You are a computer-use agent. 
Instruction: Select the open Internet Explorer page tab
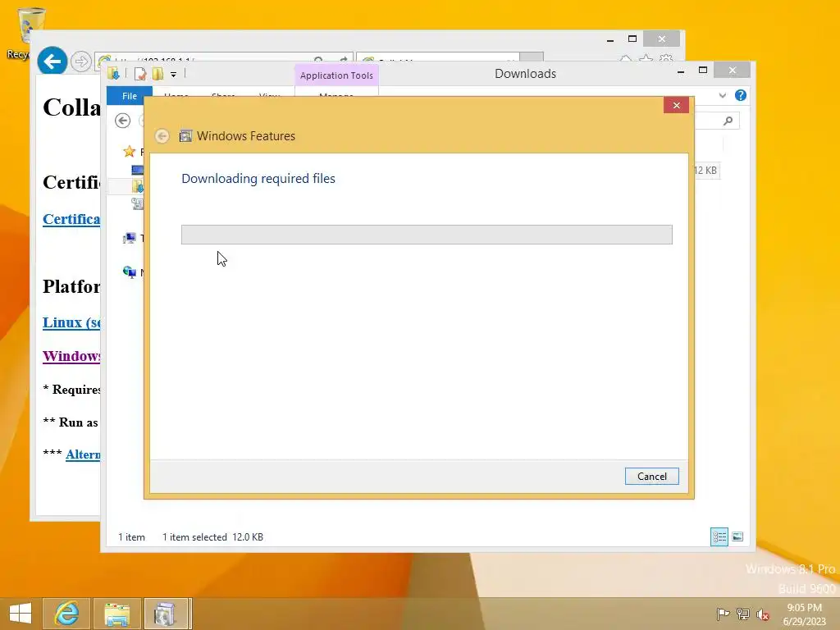click(438, 57)
